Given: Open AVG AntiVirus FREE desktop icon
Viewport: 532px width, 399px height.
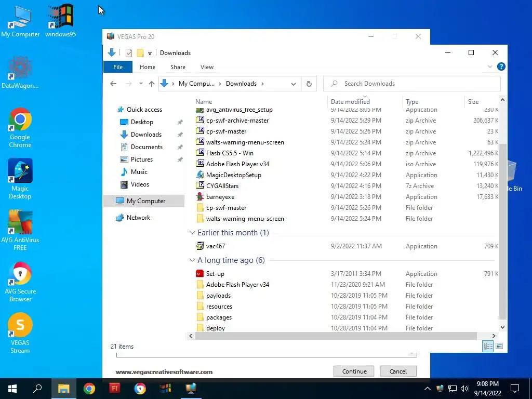Looking at the screenshot, I should click(x=20, y=231).
